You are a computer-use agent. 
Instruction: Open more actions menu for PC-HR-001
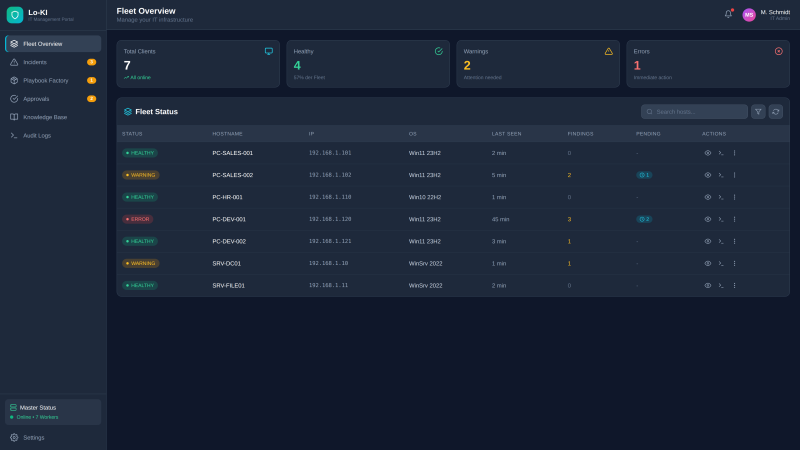[734, 197]
